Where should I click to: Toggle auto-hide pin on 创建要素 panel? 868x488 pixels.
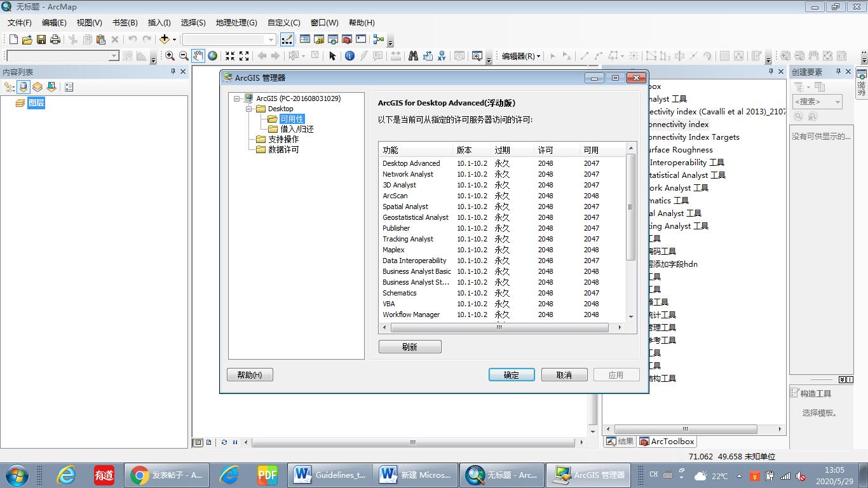pos(838,72)
